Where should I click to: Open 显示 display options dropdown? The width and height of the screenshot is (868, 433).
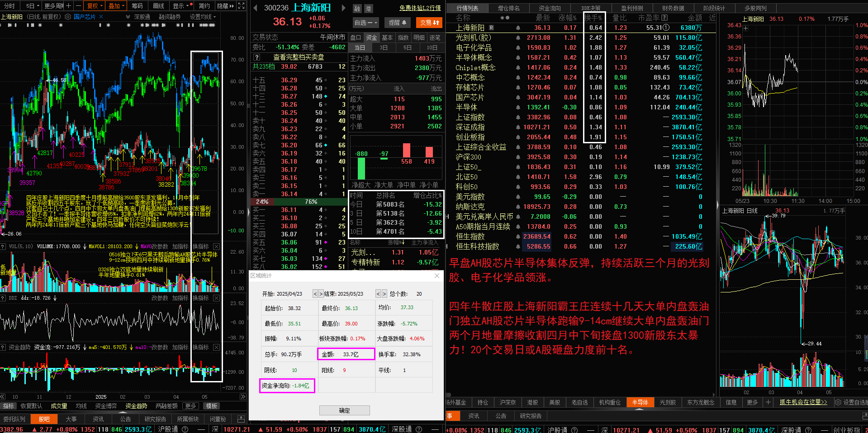tap(181, 6)
